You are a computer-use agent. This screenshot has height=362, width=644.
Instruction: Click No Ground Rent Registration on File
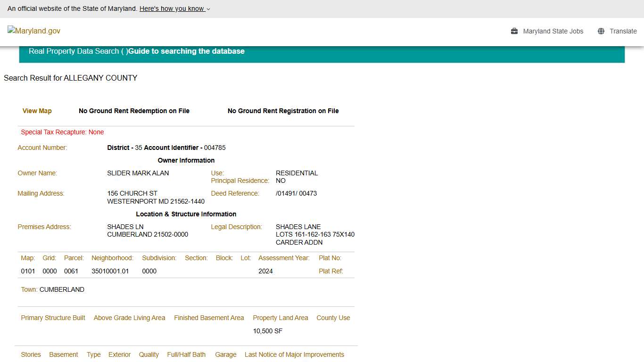(283, 111)
